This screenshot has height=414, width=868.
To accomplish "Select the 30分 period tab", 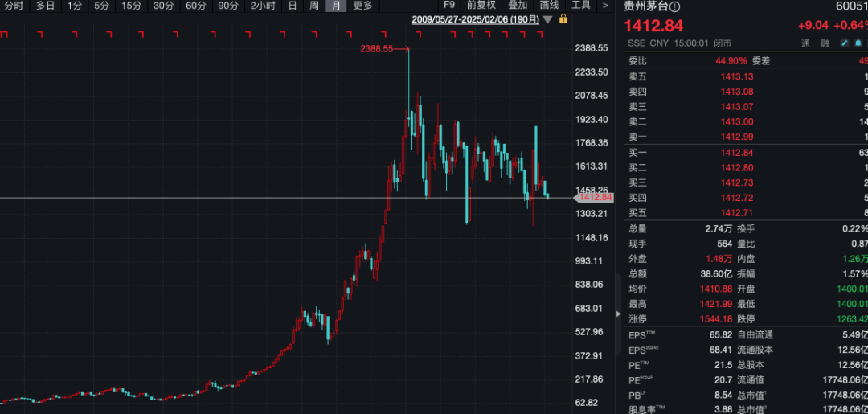I will pyautogui.click(x=163, y=6).
